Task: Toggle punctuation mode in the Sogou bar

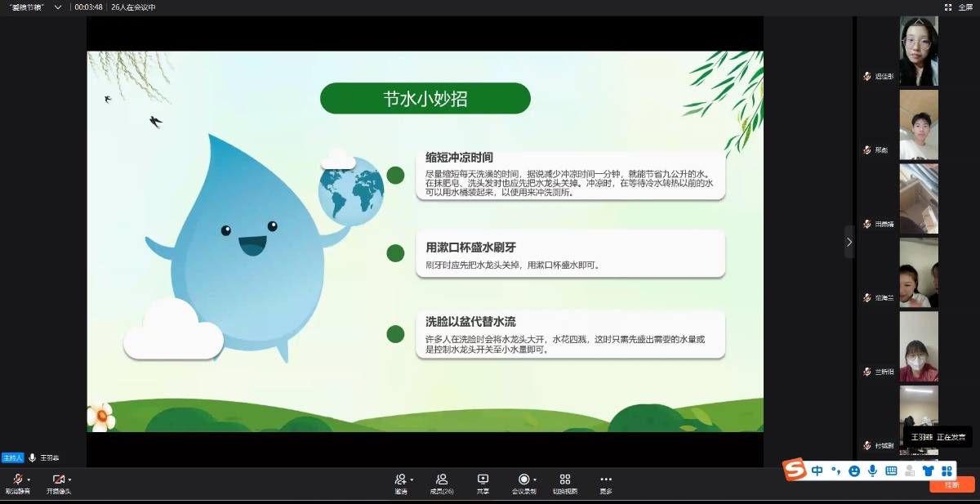Action: pos(835,471)
